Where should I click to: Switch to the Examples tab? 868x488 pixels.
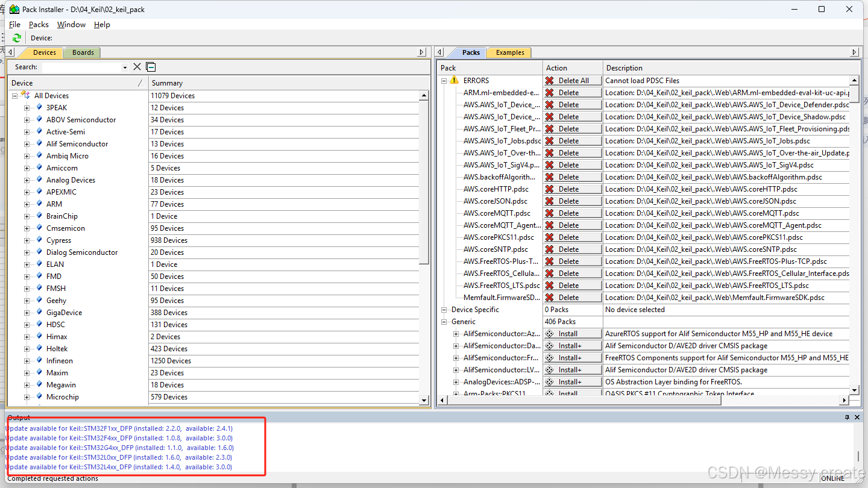tap(510, 52)
